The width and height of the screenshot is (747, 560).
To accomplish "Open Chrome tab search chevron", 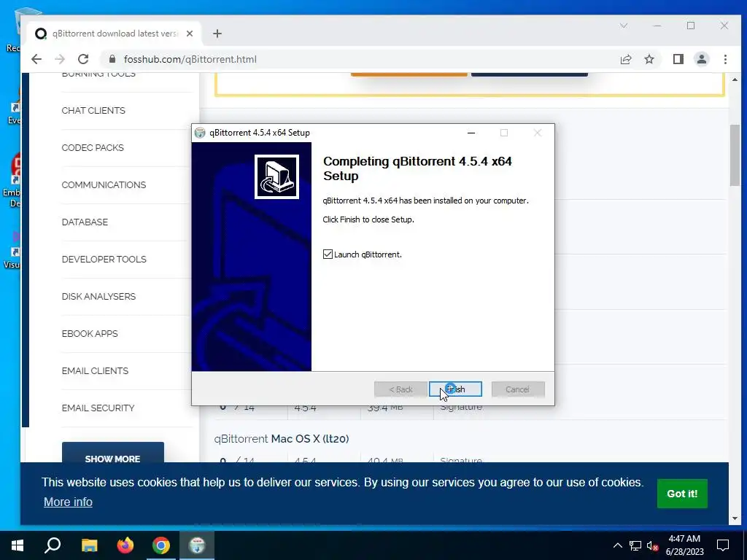I will pos(624,26).
